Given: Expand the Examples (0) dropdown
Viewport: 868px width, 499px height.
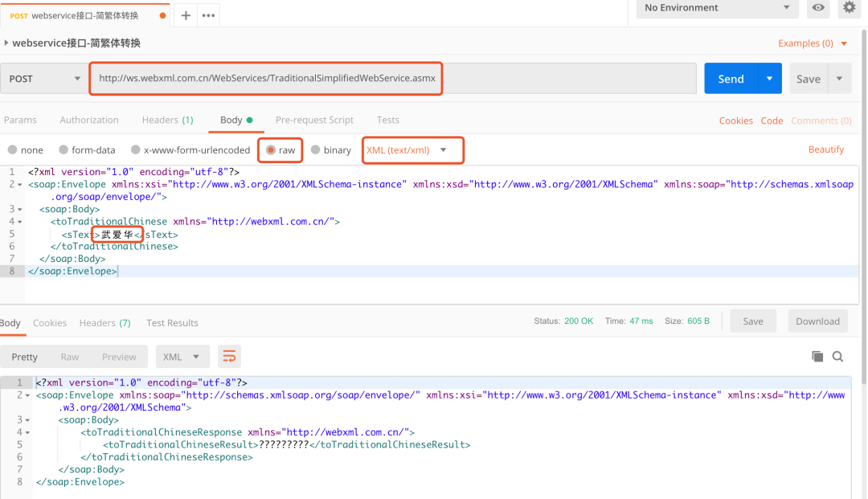Looking at the screenshot, I should tap(813, 43).
